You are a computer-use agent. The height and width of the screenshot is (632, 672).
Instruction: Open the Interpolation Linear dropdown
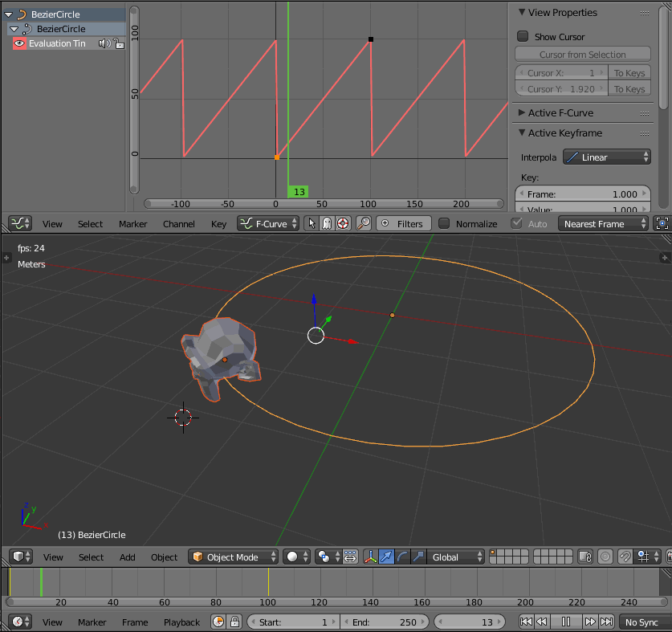click(x=607, y=157)
